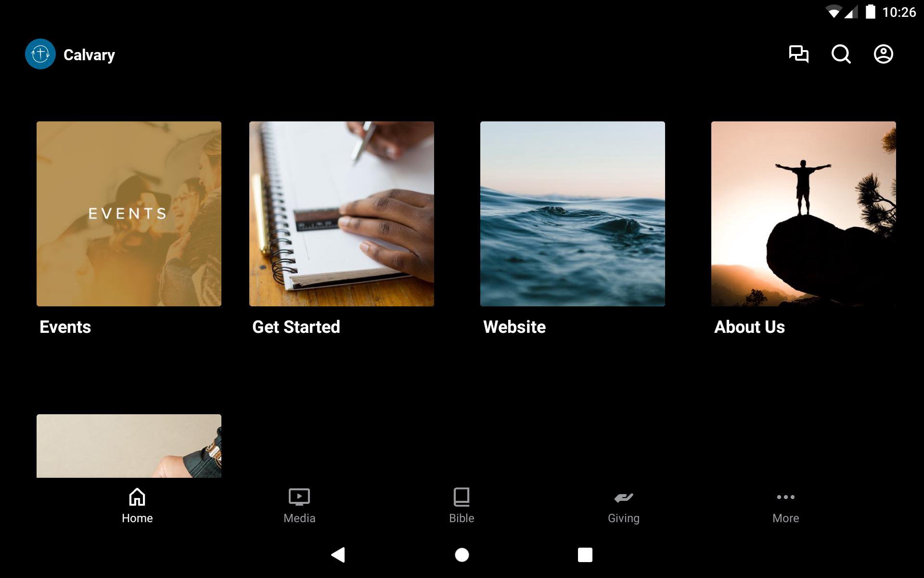The height and width of the screenshot is (578, 924).
Task: Select the Bible book icon
Action: pyautogui.click(x=461, y=497)
